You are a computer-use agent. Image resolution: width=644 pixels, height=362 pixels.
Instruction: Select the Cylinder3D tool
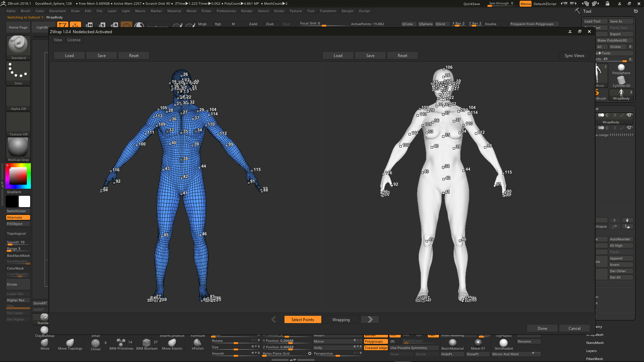click(x=621, y=82)
